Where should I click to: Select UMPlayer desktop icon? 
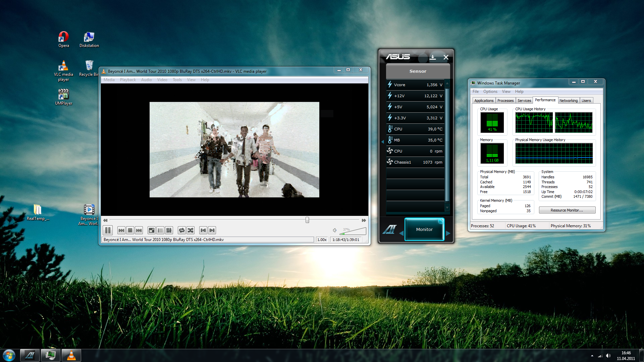(x=64, y=97)
